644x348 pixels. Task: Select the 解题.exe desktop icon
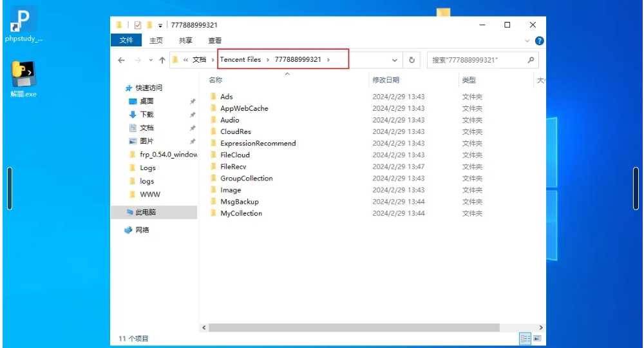(x=23, y=79)
